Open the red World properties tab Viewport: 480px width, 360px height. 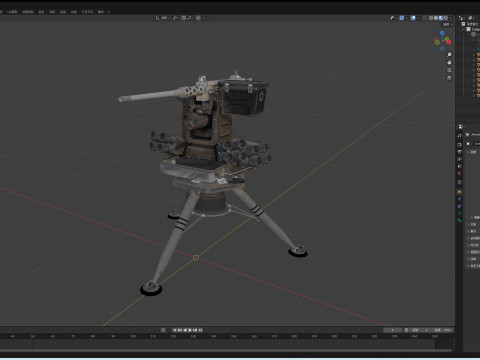[x=460, y=173]
